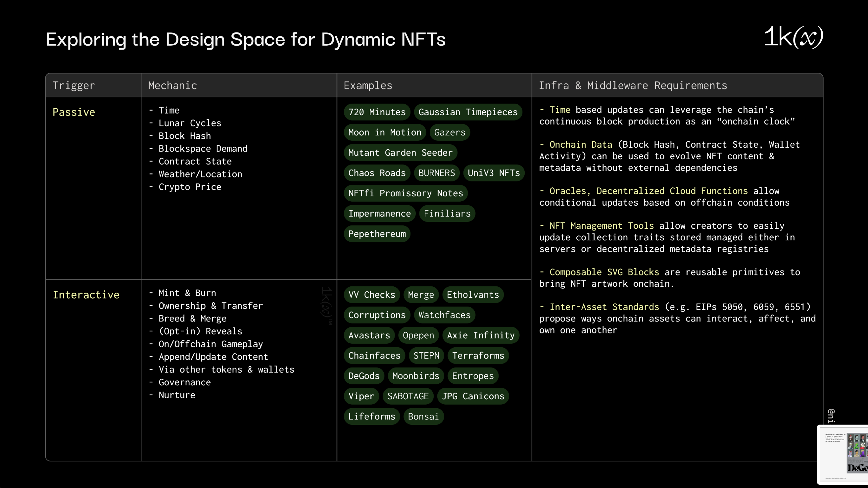The height and width of the screenshot is (488, 868).
Task: Click the 720 Minutes example tag
Action: click(x=377, y=112)
